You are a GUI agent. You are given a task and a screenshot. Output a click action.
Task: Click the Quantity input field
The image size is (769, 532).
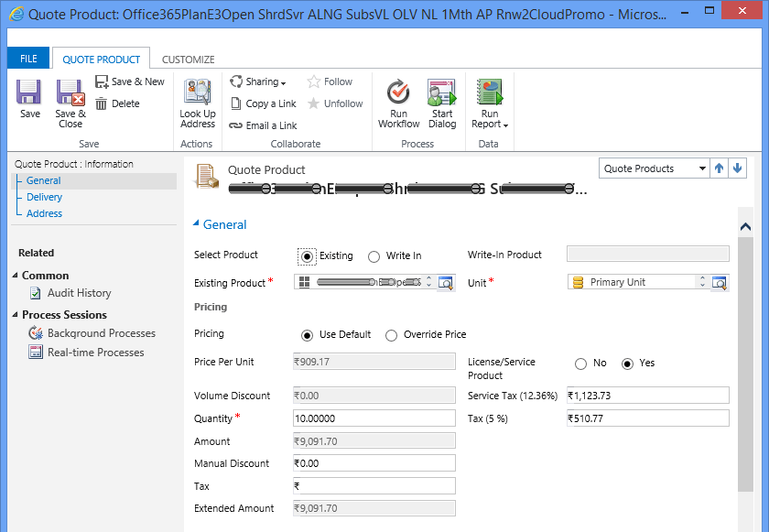click(x=374, y=418)
